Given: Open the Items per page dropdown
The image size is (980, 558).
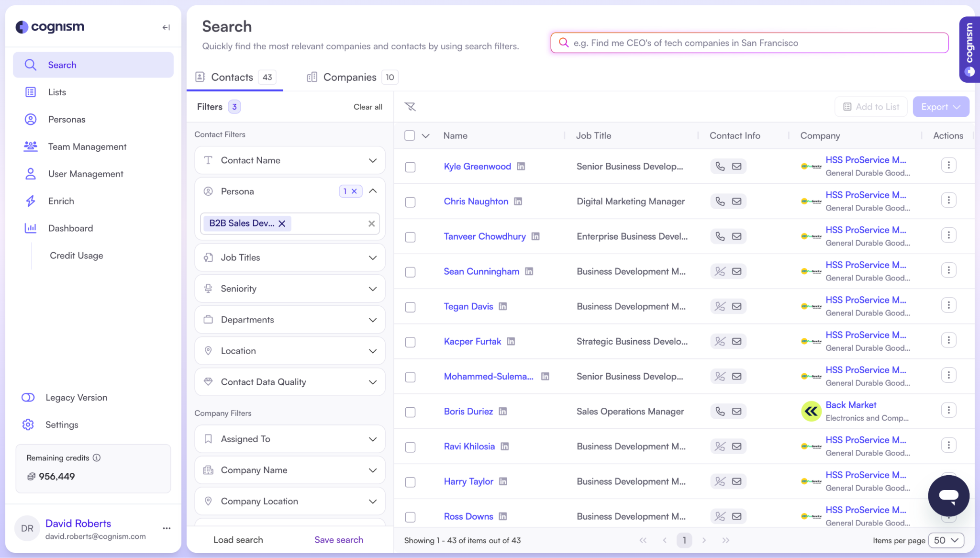Looking at the screenshot, I should (946, 540).
